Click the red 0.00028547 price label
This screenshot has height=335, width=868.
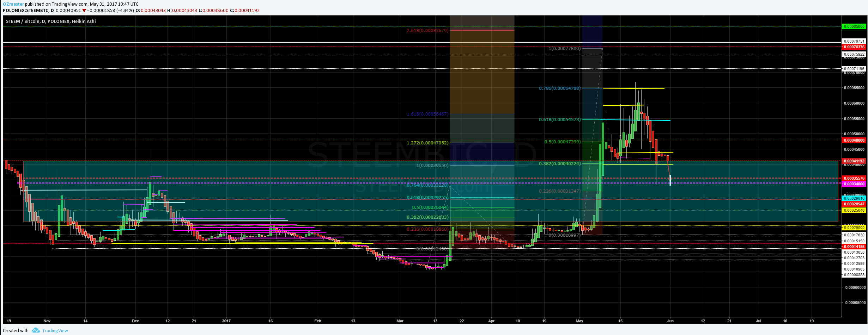[x=854, y=204]
